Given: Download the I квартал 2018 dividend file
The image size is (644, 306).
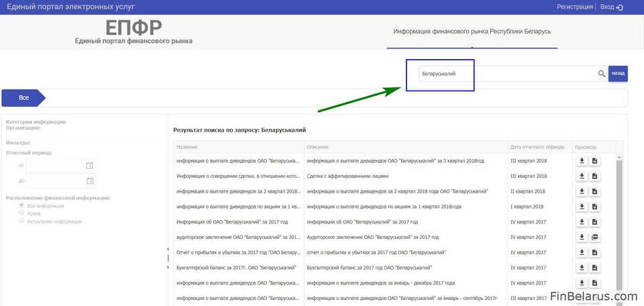Looking at the screenshot, I should (582, 207).
